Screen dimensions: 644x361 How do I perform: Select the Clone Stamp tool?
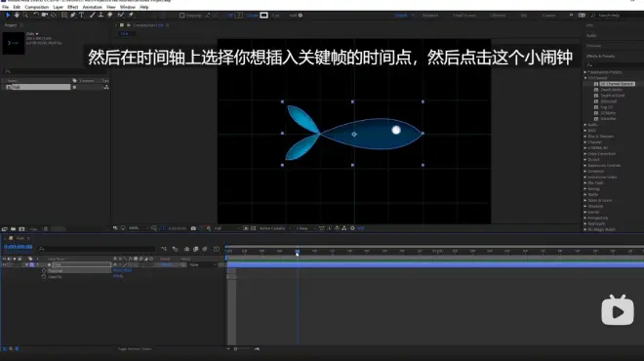[x=101, y=16]
